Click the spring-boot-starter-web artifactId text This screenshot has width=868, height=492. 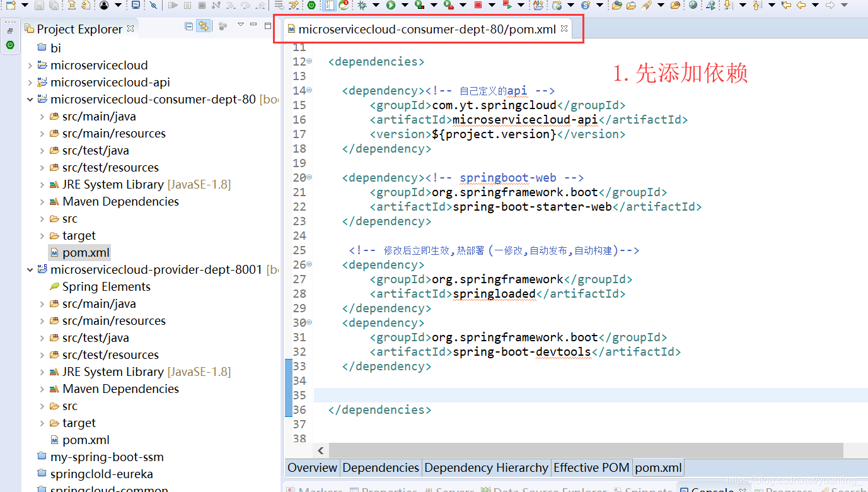(x=532, y=206)
